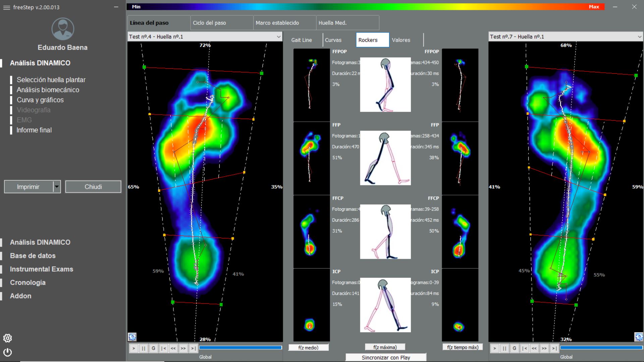Click the right footprint view settings icon

coord(639,337)
